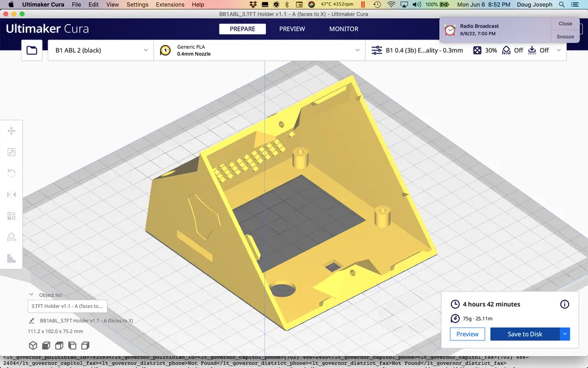Open the File menu

pyautogui.click(x=76, y=5)
